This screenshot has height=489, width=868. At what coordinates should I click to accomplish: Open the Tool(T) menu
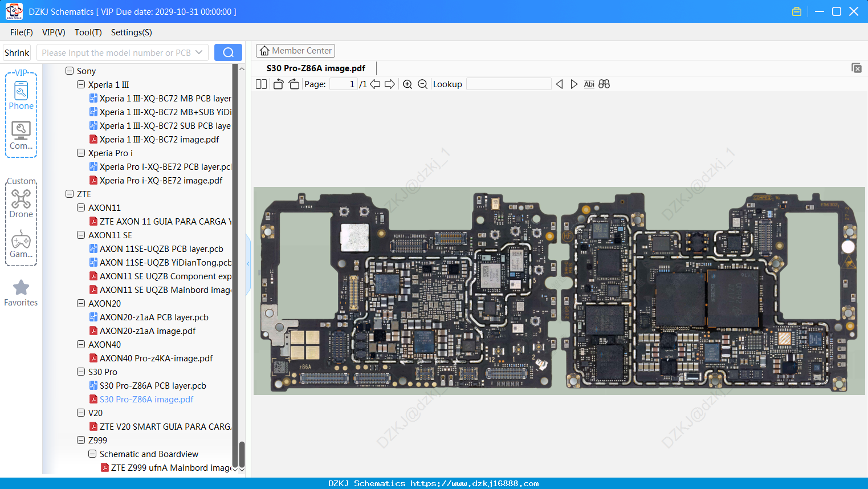(88, 32)
